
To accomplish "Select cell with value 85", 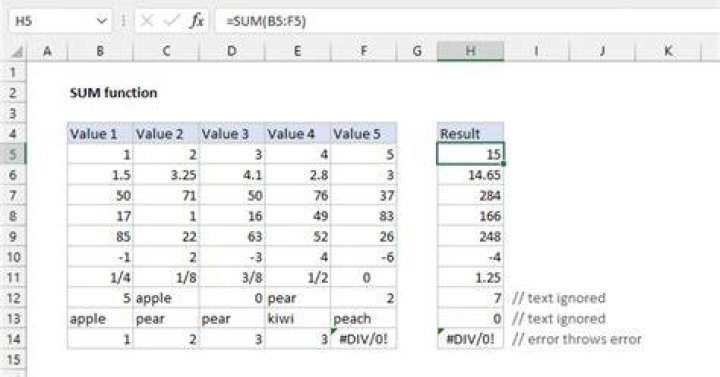I will coord(100,236).
